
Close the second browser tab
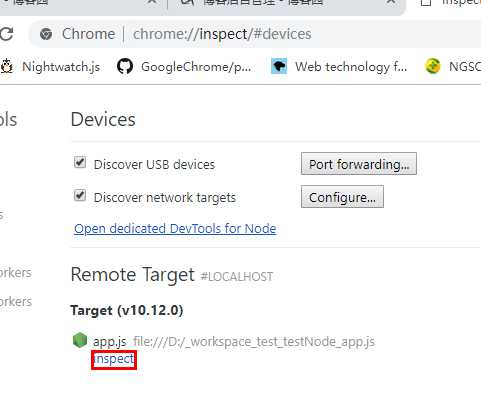pyautogui.click(x=391, y=2)
